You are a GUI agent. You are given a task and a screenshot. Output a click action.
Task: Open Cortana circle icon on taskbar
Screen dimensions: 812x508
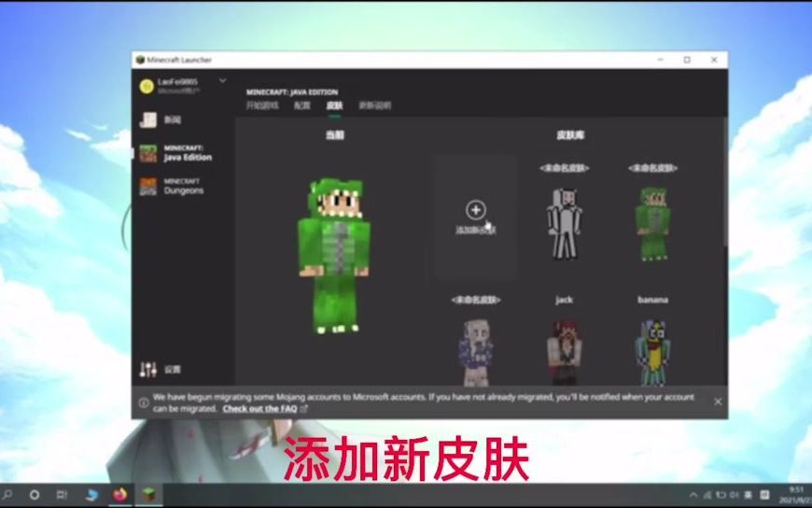pos(35,495)
